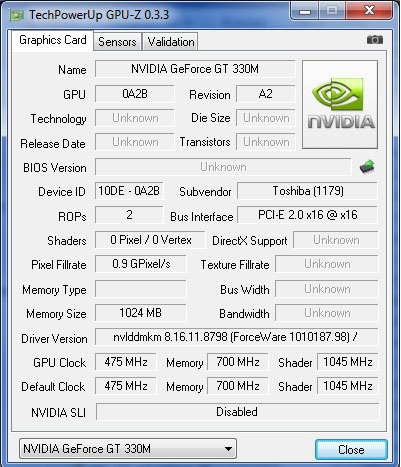Image resolution: width=401 pixels, height=467 pixels.
Task: Click the BIOS Version field
Action: coord(223,167)
